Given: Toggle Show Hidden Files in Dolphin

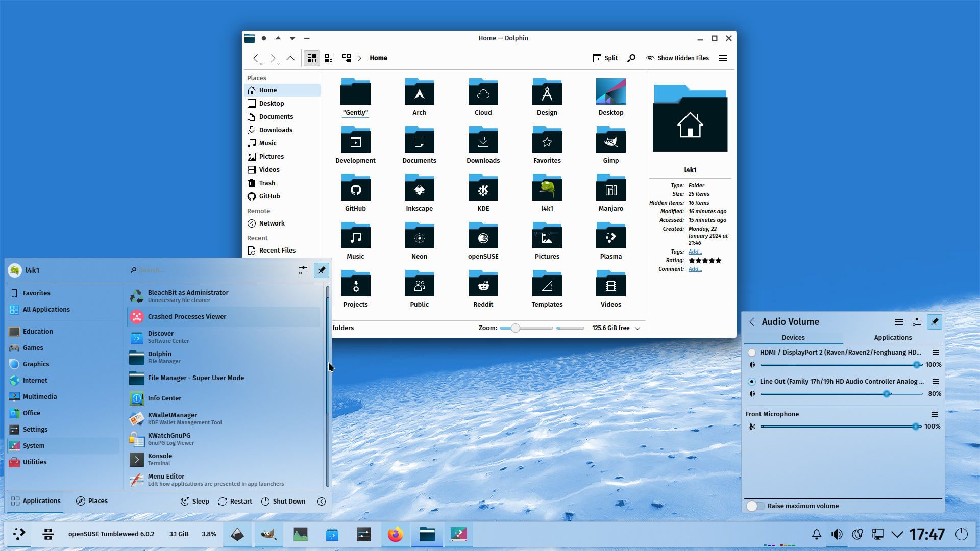Looking at the screenshot, I should click(x=677, y=58).
